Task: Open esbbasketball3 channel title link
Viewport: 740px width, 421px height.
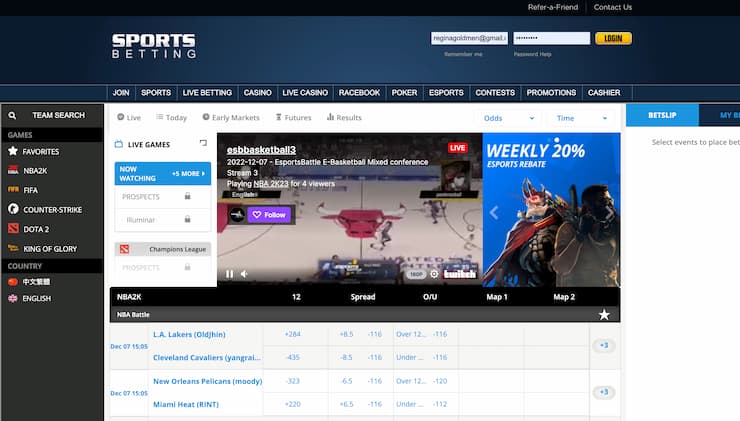Action: coord(261,150)
